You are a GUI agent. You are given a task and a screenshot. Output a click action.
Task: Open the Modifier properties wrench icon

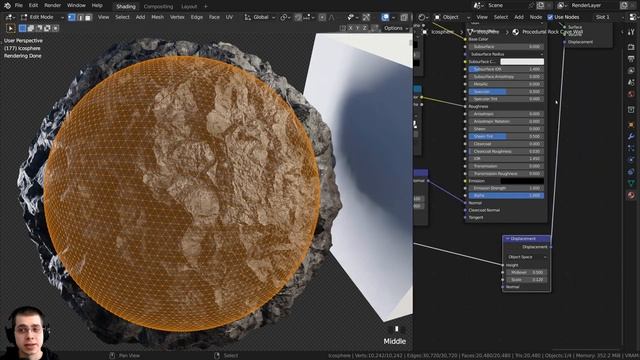click(631, 136)
